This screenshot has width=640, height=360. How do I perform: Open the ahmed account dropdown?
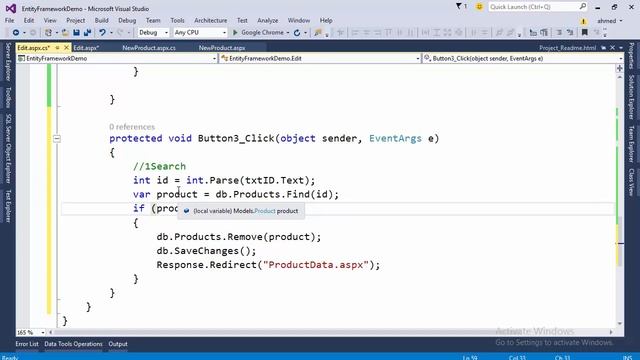click(610, 21)
